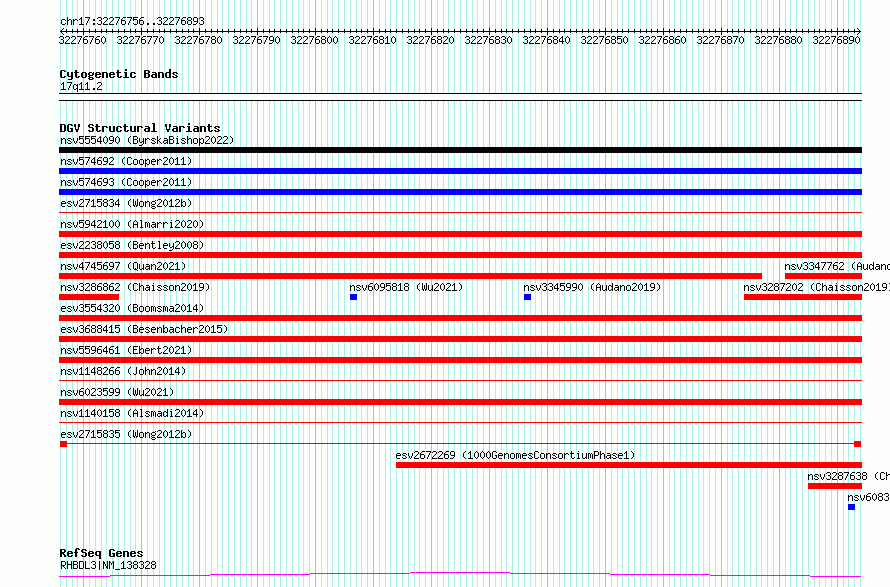Open nsv574692 (Cooper2011) variant label
This screenshot has width=890, height=587.
point(126,161)
